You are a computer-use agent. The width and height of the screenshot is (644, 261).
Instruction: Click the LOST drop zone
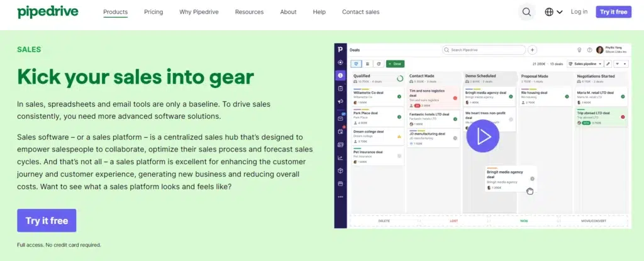[454, 221]
